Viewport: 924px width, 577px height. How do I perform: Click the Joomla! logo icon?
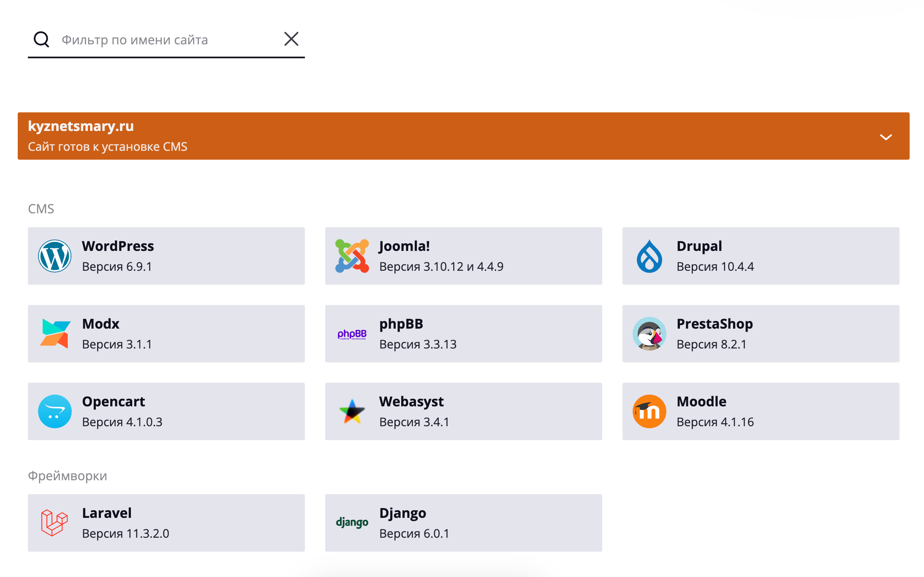[352, 256]
